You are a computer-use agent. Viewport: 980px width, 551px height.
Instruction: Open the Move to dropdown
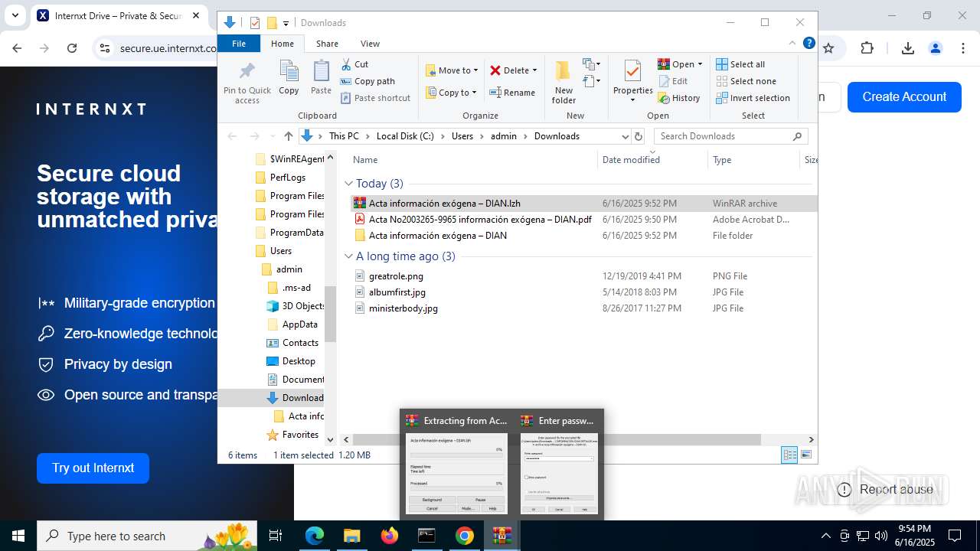point(452,70)
